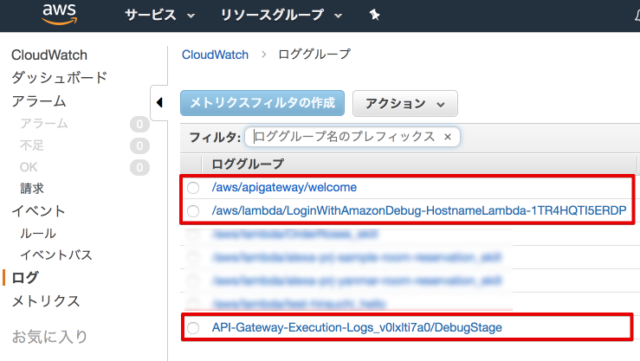Select radio for API-Gateway-Execution-Logs DebugStage
This screenshot has height=361, width=640.
193,328
